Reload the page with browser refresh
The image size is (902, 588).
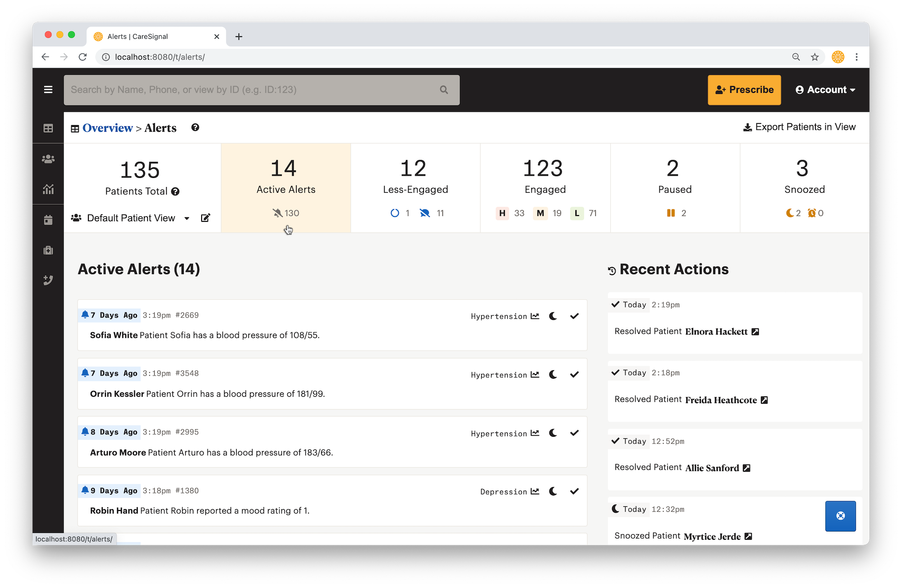click(x=83, y=57)
